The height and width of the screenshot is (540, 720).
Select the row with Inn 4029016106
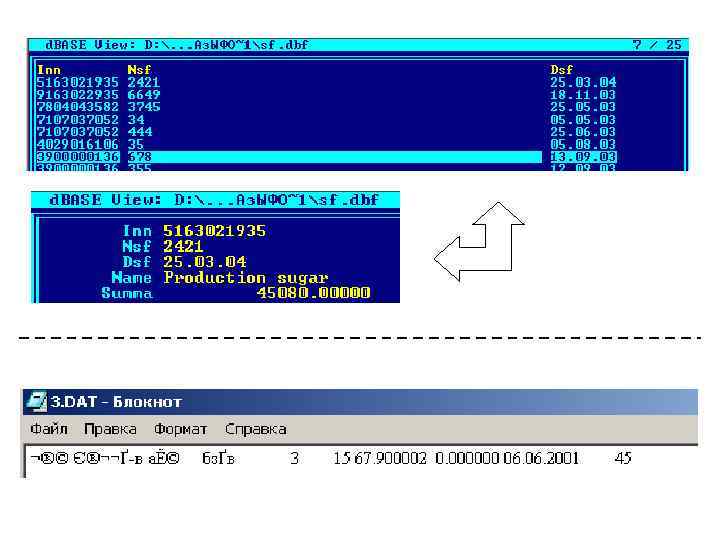coord(326,144)
